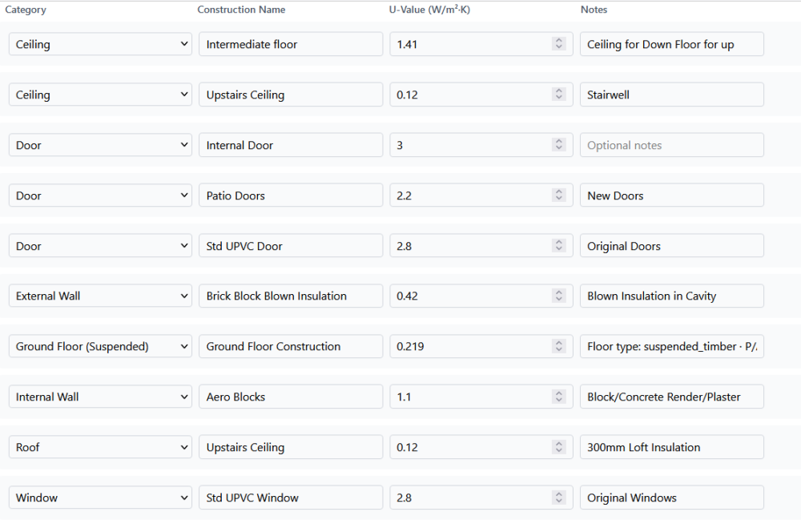Open the External Wall category dropdown
The image size is (801, 532).
tap(100, 296)
